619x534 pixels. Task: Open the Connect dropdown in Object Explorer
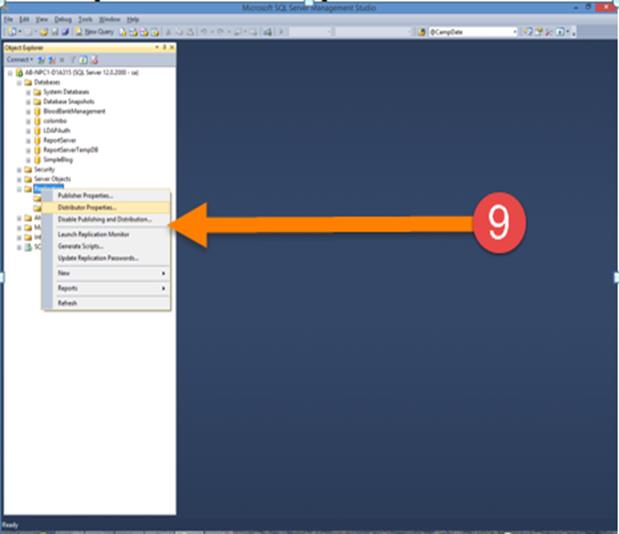[20, 60]
